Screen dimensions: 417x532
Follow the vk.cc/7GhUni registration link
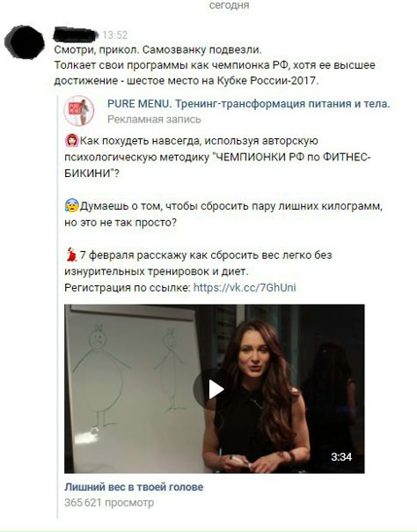[x=245, y=288]
